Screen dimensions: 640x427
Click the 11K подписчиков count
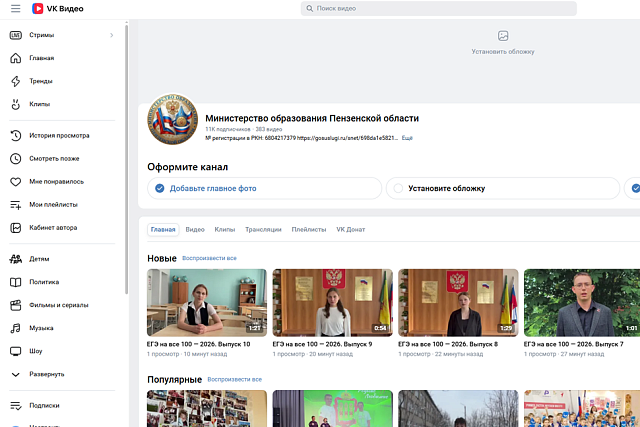pos(228,129)
